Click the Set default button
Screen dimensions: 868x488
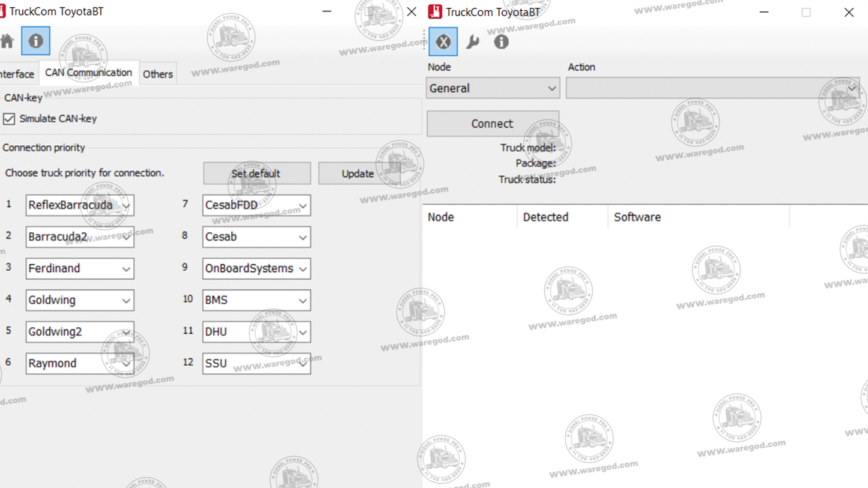pyautogui.click(x=256, y=173)
